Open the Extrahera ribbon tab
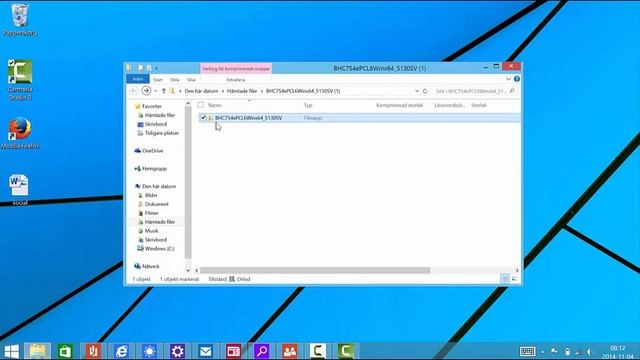Image resolution: width=640 pixels, height=360 pixels. coord(236,80)
